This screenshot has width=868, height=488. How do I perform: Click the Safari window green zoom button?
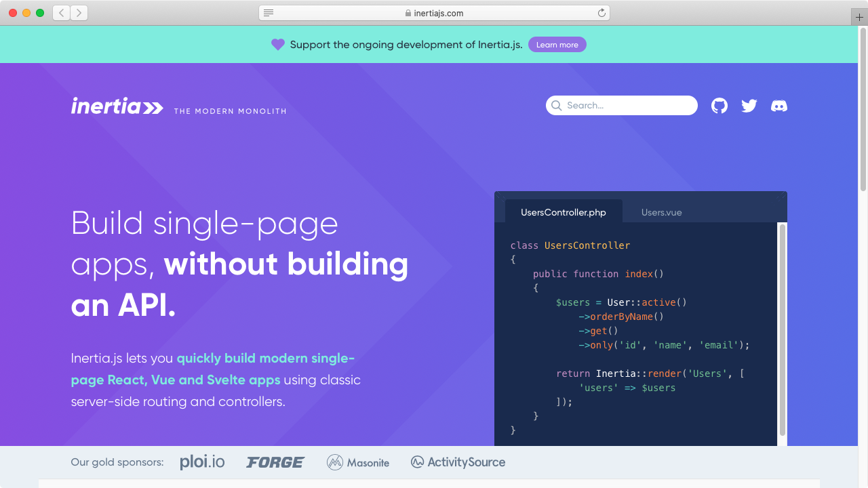click(x=40, y=13)
